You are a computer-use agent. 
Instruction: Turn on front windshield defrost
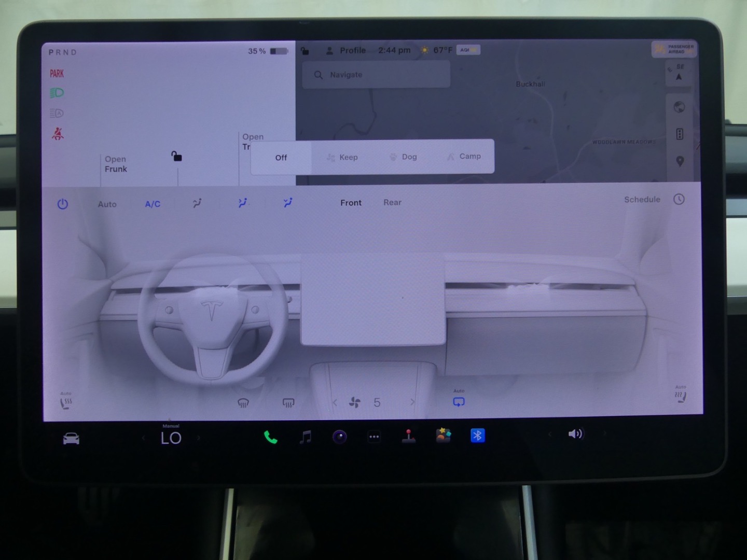pos(243,403)
